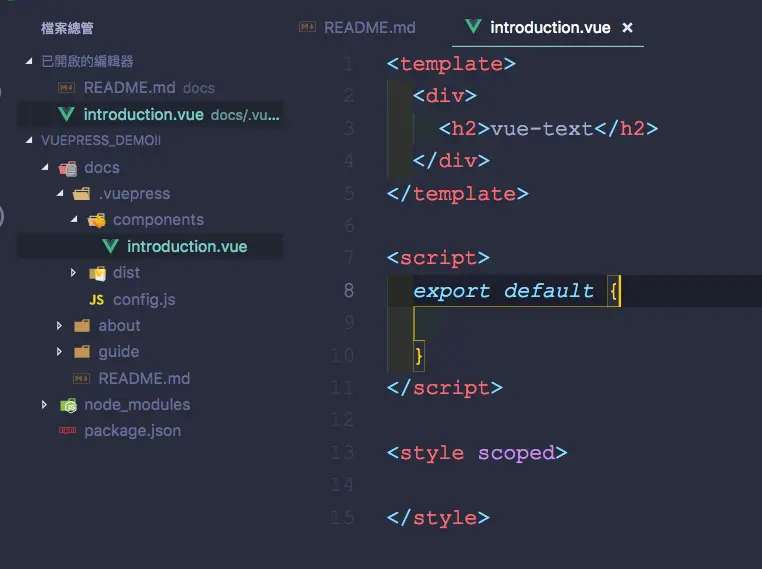The height and width of the screenshot is (569, 762).
Task: Click the JS icon beside config.js
Action: coord(96,300)
